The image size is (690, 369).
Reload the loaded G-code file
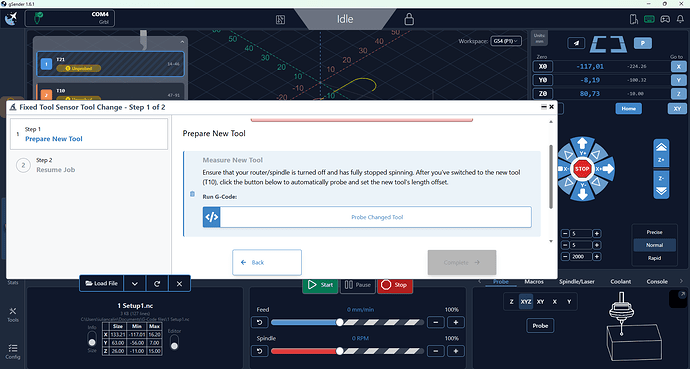(157, 284)
